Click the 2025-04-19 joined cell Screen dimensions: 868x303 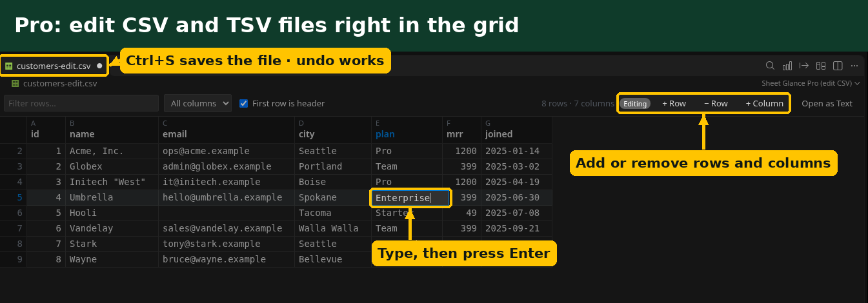tap(516, 182)
